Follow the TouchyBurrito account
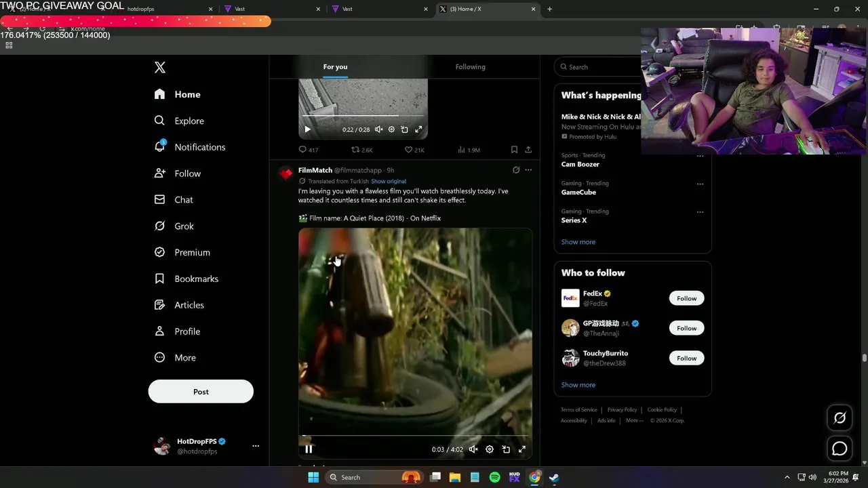 [686, 358]
